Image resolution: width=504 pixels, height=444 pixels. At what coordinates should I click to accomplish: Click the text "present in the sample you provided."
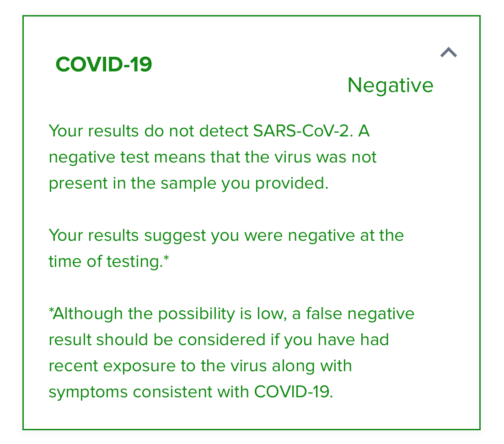point(188,183)
